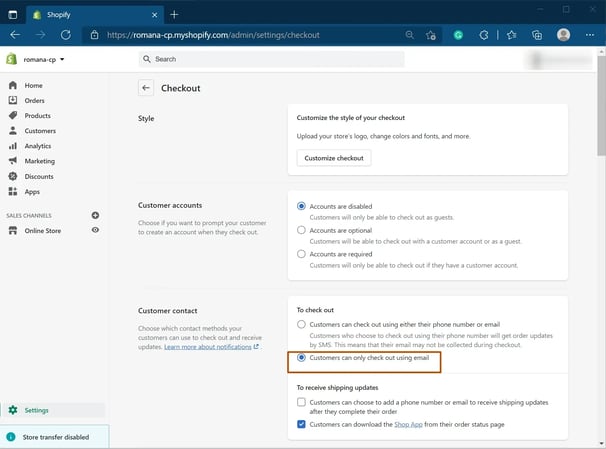Select Accounts are disabled option
Screen dimensions: 606x449
[x=301, y=206]
